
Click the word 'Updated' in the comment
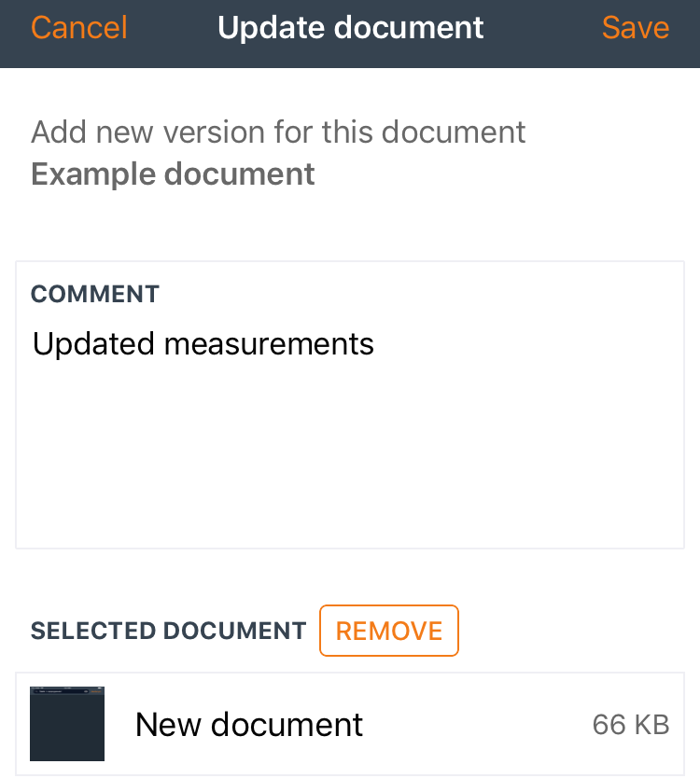point(93,344)
